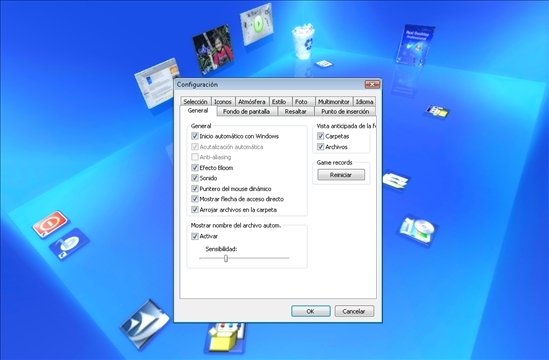Open the Multimonitor tab
Screen dimensions: 549x360
(x=334, y=102)
